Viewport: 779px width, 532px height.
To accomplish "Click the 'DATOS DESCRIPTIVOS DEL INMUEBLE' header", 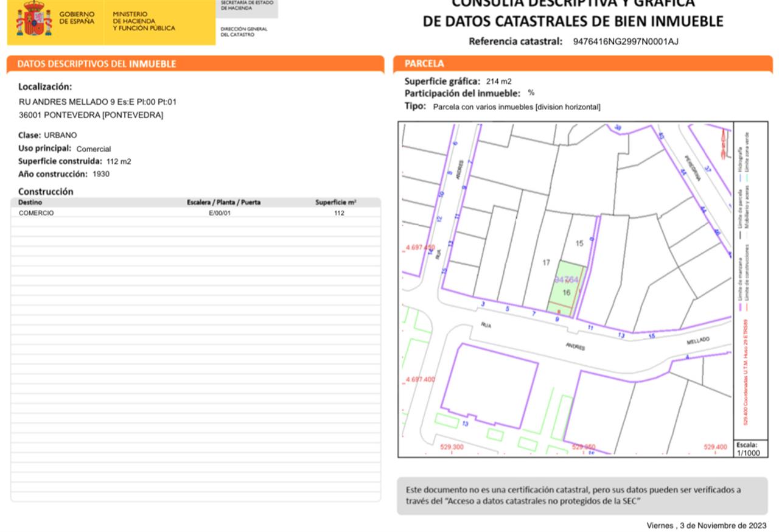I will point(96,63).
